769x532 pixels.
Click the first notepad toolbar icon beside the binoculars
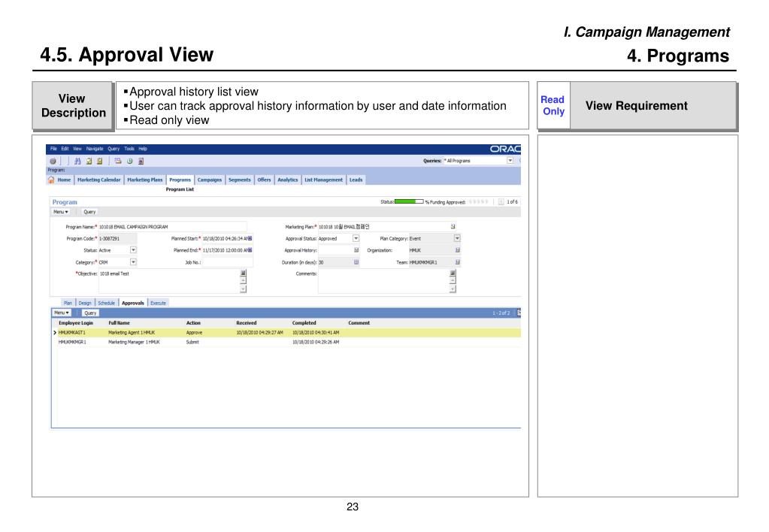pyautogui.click(x=89, y=161)
